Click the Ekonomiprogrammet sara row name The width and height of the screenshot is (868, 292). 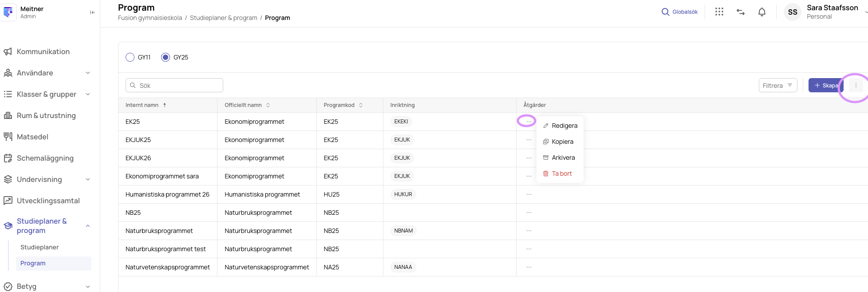pyautogui.click(x=162, y=176)
